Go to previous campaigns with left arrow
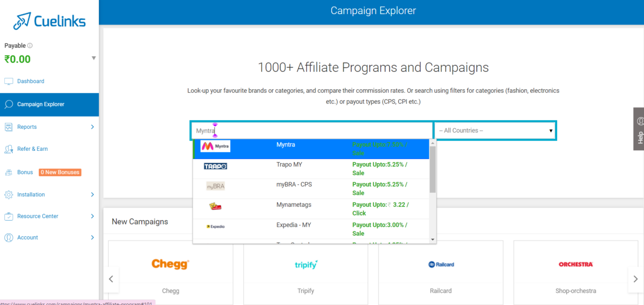Image resolution: width=644 pixels, height=305 pixels. 111,279
